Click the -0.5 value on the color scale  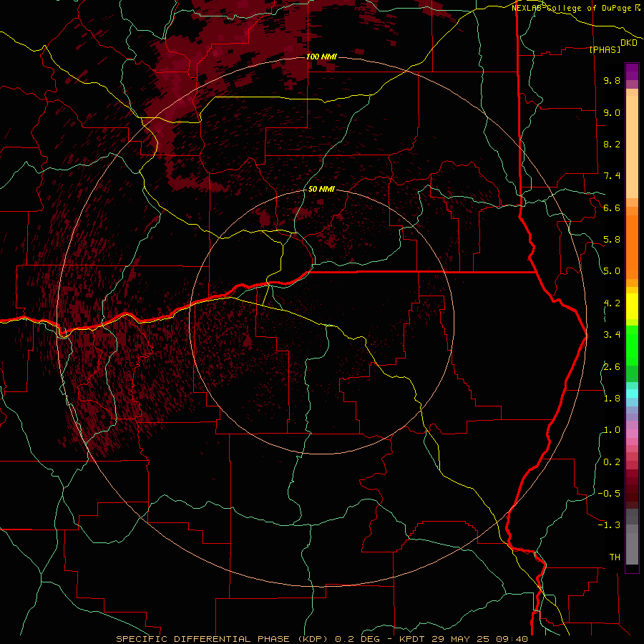pyautogui.click(x=609, y=494)
